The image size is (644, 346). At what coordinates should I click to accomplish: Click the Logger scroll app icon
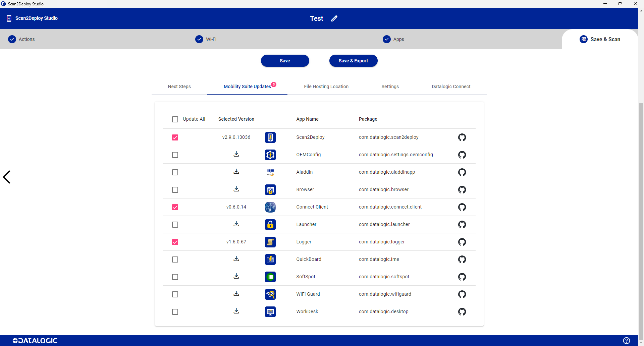(x=270, y=242)
